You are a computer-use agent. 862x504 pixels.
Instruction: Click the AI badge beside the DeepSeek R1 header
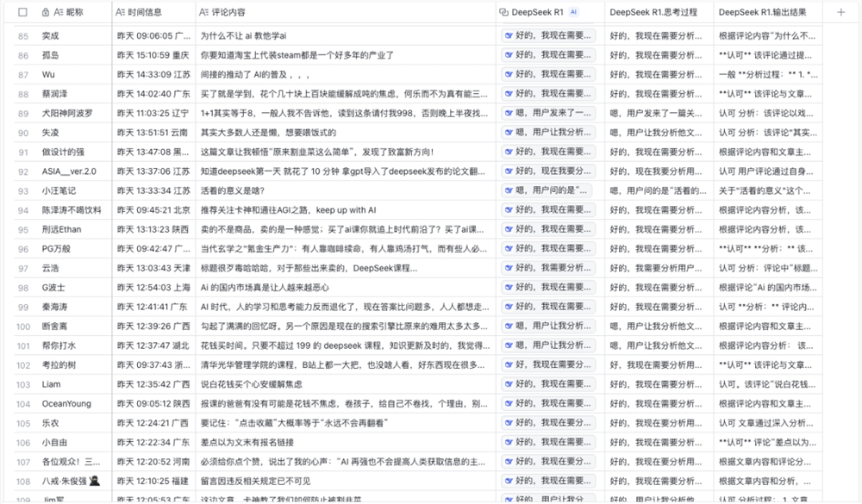click(573, 12)
